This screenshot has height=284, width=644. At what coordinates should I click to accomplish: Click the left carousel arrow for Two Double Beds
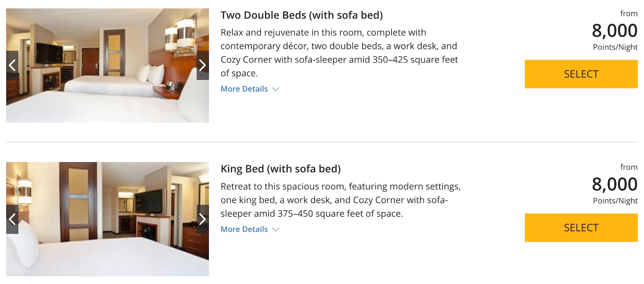click(x=12, y=64)
